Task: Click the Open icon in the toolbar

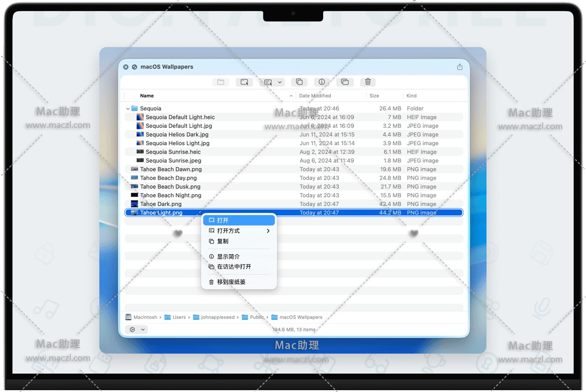Action: click(x=245, y=82)
